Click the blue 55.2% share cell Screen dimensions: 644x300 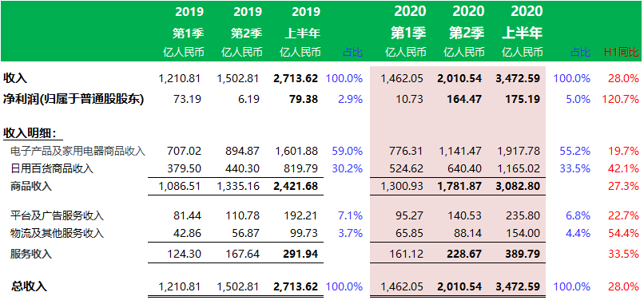pyautogui.click(x=575, y=151)
